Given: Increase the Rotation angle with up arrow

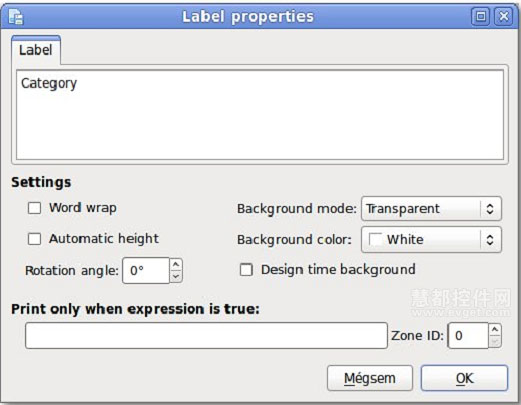Looking at the screenshot, I should coord(176,264).
